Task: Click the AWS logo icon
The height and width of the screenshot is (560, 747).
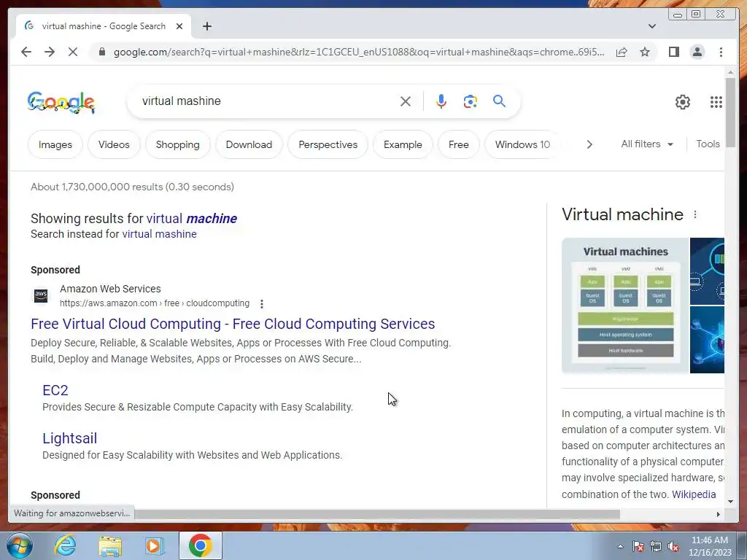Action: point(41,296)
